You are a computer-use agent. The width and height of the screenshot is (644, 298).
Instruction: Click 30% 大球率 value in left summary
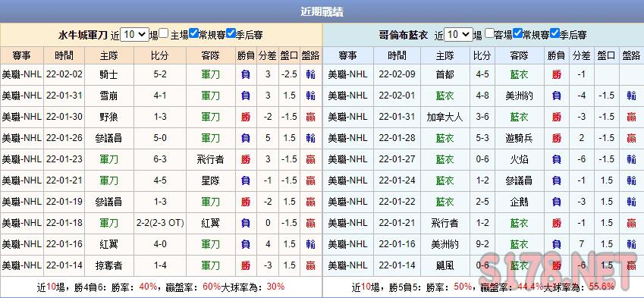pyautogui.click(x=275, y=287)
